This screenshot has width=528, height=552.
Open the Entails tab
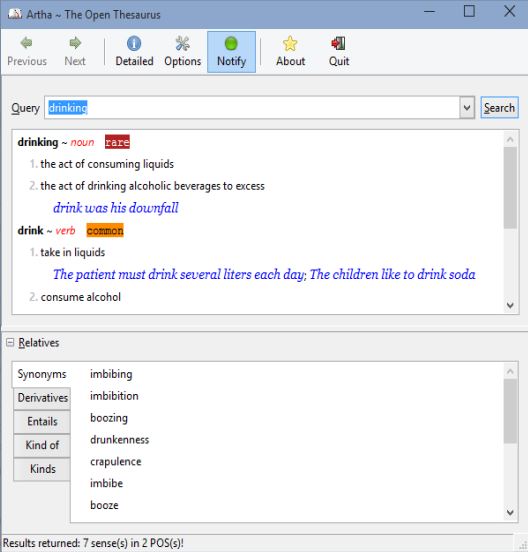point(42,421)
